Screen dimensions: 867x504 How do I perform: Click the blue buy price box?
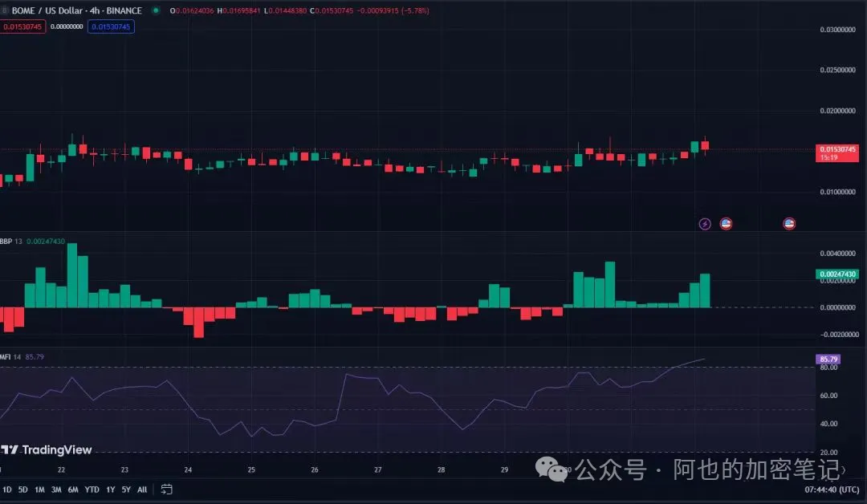[x=111, y=26]
